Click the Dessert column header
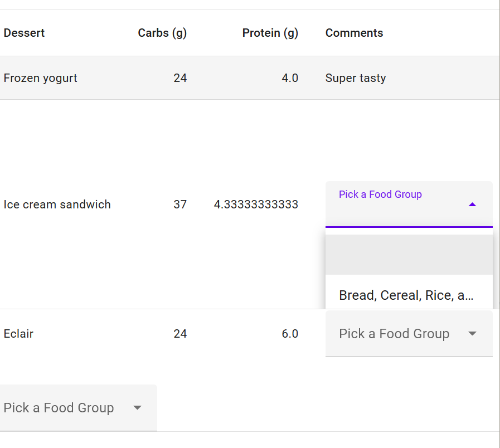500x448 pixels. point(24,33)
